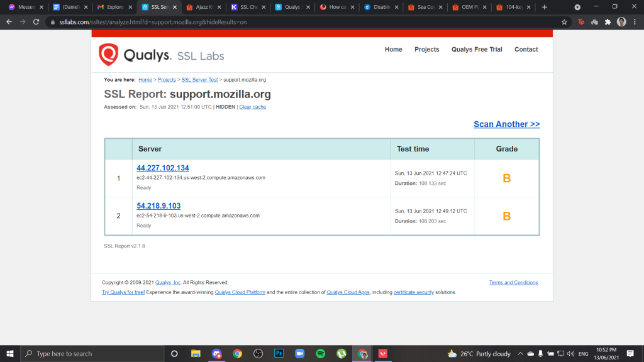
Task: Switch to the Messenger tab
Action: tap(26, 7)
